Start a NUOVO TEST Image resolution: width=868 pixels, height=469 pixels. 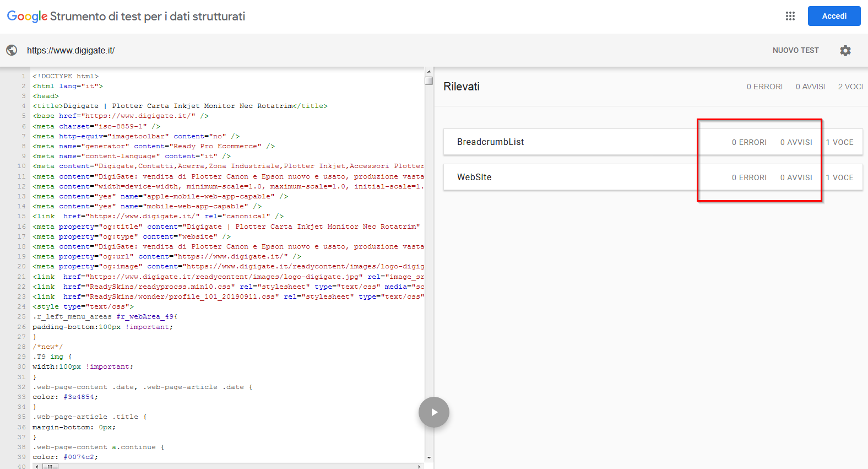pos(795,50)
